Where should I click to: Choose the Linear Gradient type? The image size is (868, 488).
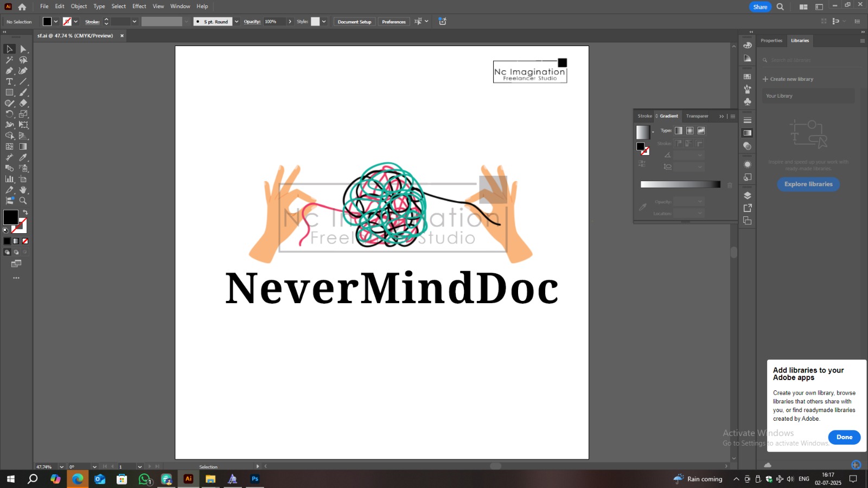pyautogui.click(x=678, y=131)
